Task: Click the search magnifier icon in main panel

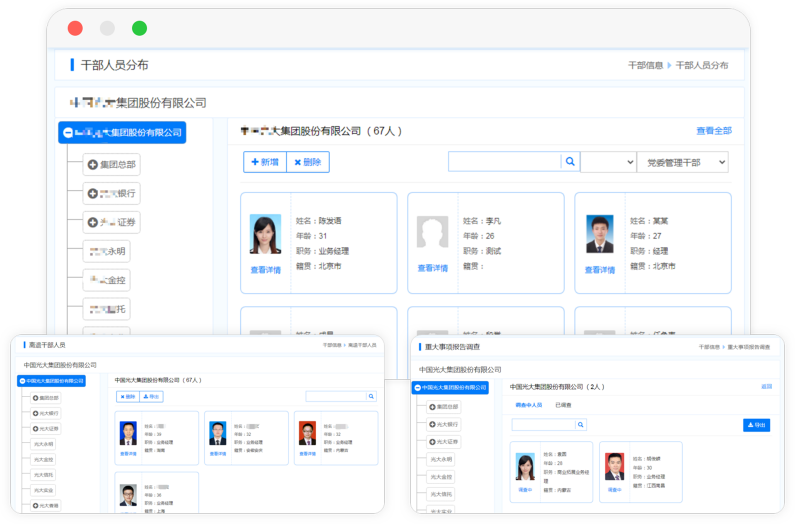Action: (x=569, y=162)
